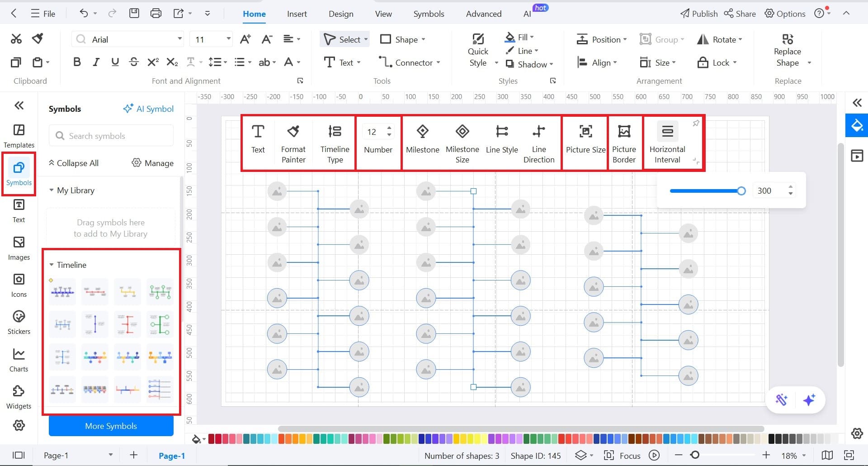Click the Line Direction icon
Image resolution: width=868 pixels, height=466 pixels.
click(x=539, y=131)
